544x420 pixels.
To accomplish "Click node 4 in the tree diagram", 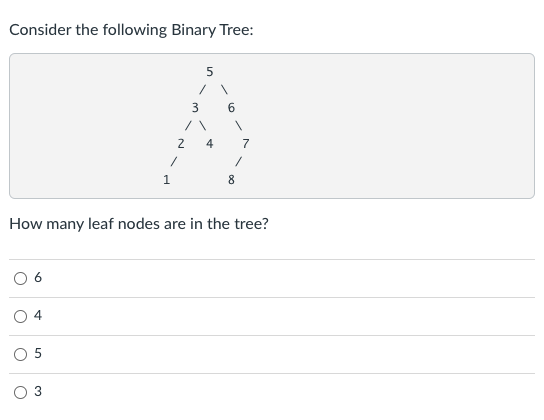I will tap(210, 144).
